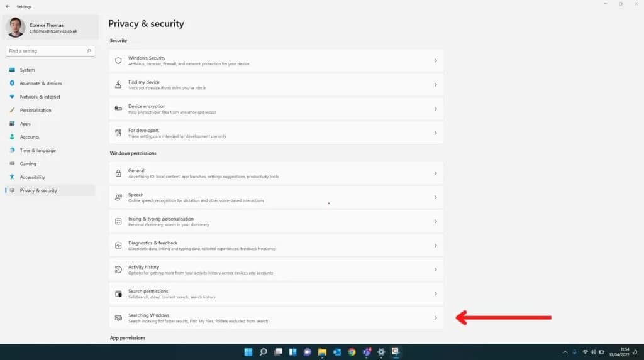The height and width of the screenshot is (360, 644).
Task: Open Task View on taskbar
Action: [278, 352]
